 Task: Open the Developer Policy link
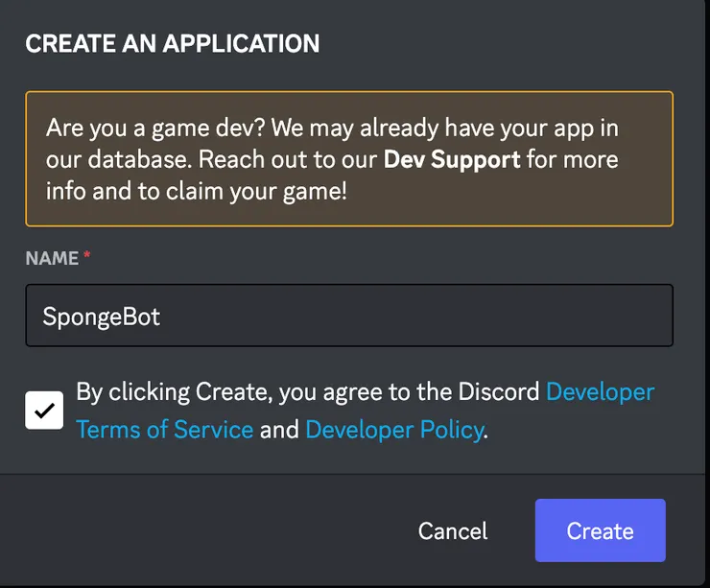click(x=393, y=429)
